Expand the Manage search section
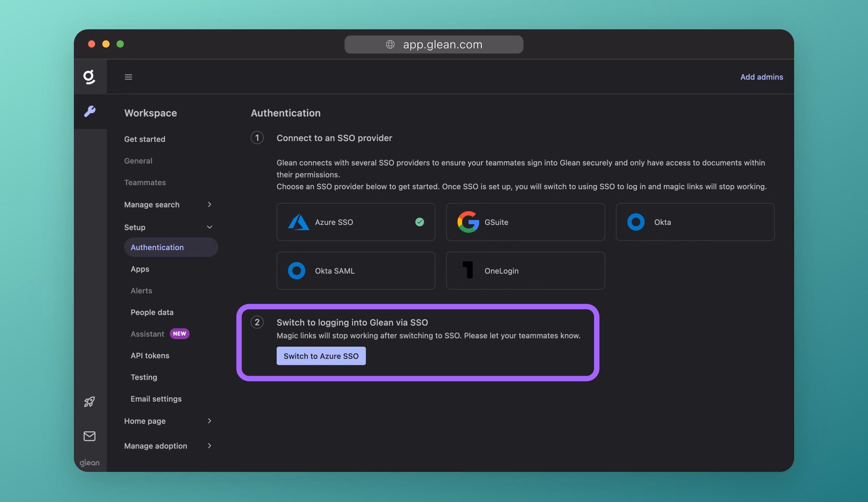This screenshot has height=502, width=868. click(209, 205)
